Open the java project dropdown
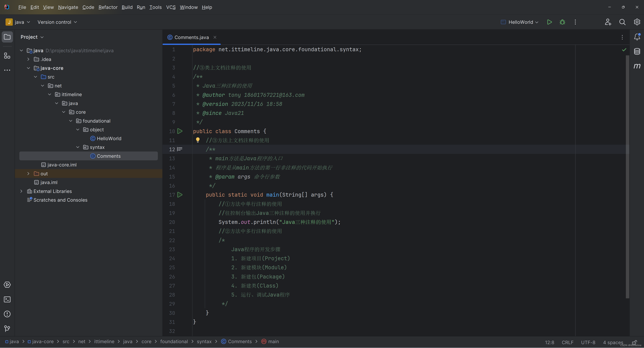The height and width of the screenshot is (348, 644). [x=18, y=22]
